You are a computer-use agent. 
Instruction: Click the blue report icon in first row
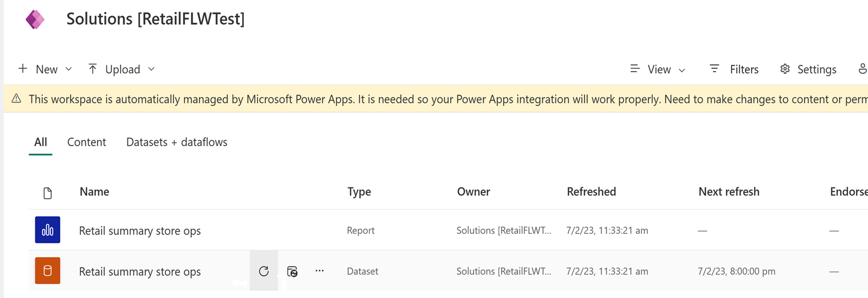click(48, 230)
